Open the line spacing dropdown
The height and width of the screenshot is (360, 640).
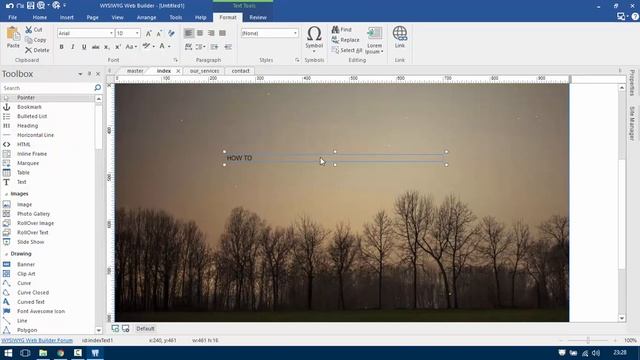200,47
